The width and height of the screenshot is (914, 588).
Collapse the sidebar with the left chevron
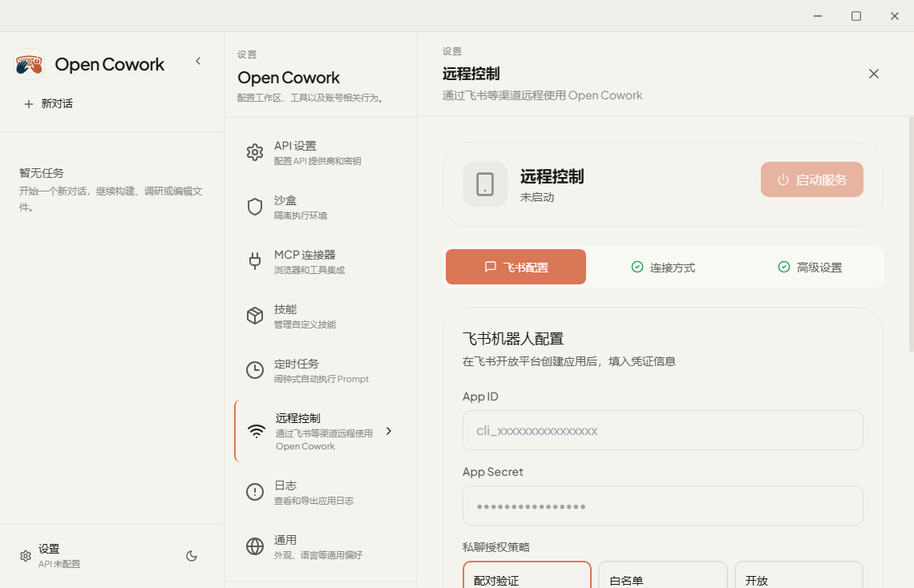pos(198,60)
